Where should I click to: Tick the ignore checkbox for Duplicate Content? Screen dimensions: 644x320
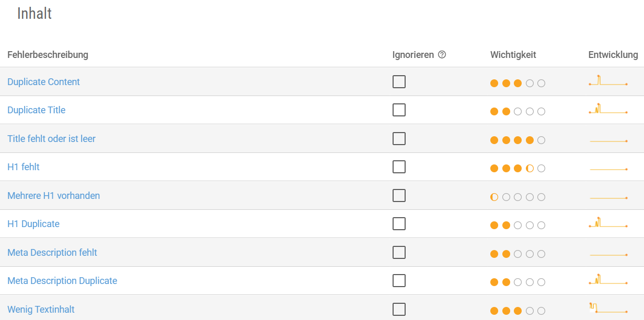399,82
